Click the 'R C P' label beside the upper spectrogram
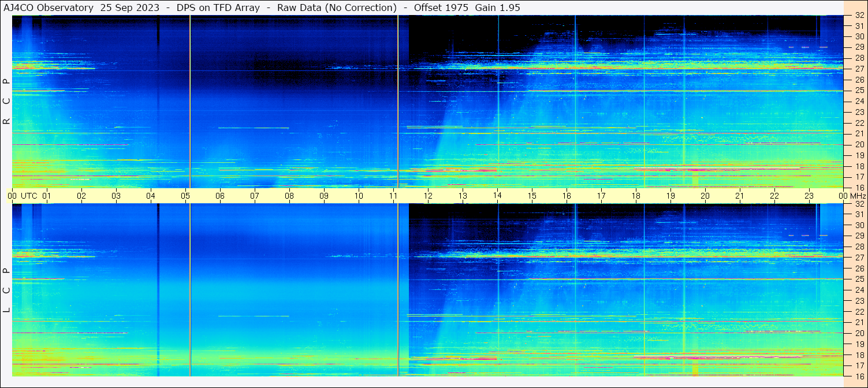 [x=6, y=102]
